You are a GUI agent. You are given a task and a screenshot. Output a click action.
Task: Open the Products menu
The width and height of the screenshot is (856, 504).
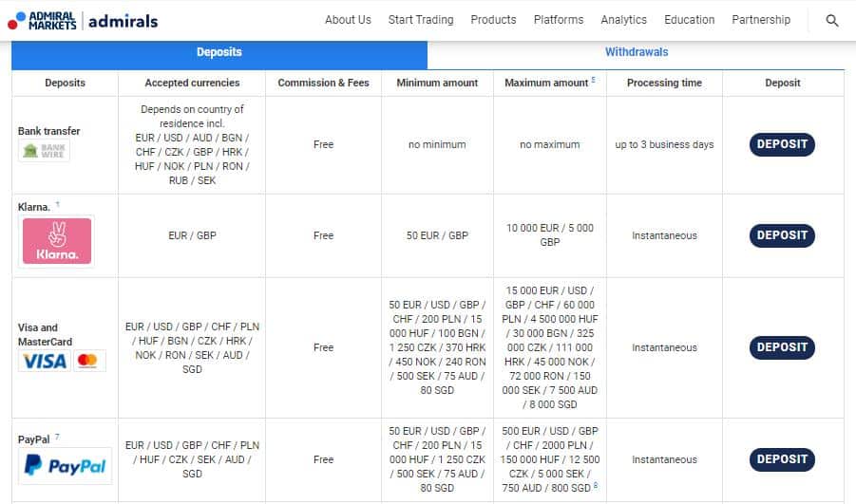click(x=493, y=20)
